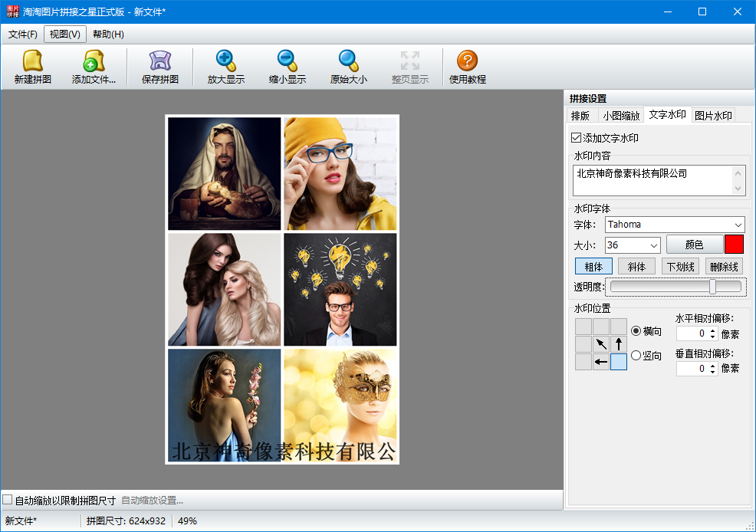The width and height of the screenshot is (756, 532).
Task: Click the red watermark color swatch
Action: 734,245
